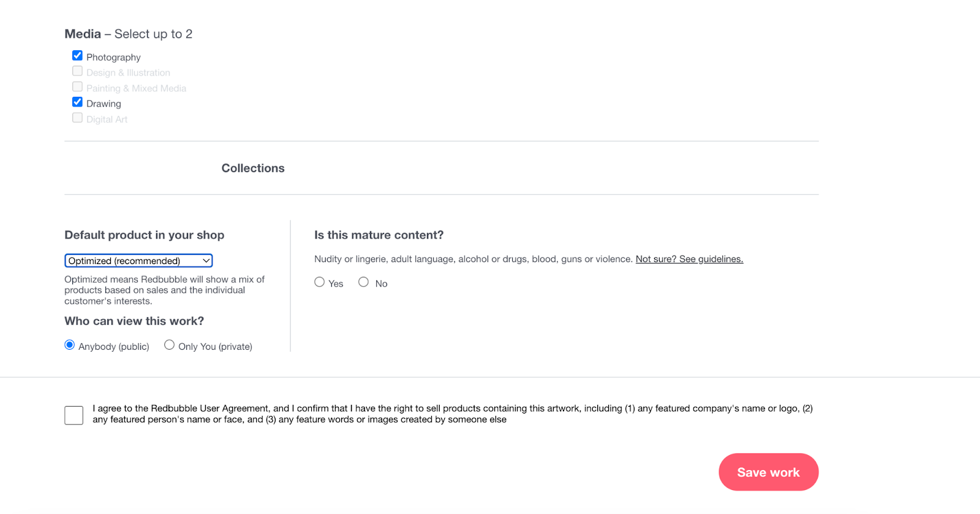Select Anybody (public) visibility option

click(69, 344)
